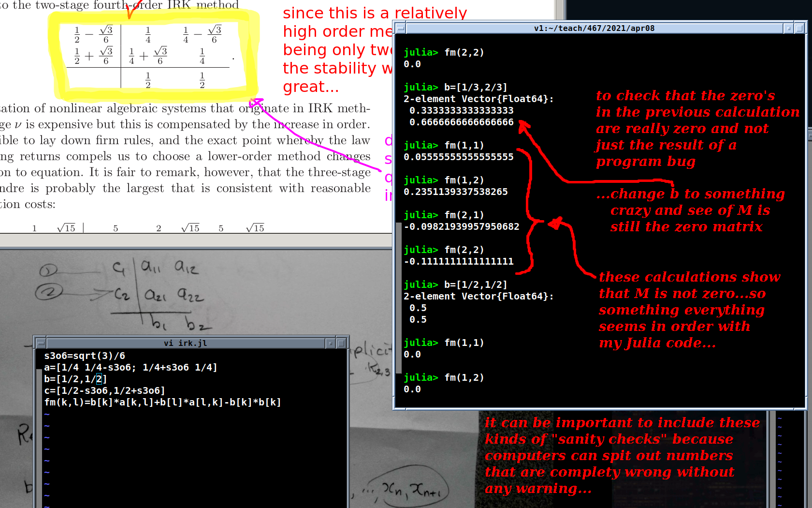Screen dimensions: 812x508
Task: Click the julia> b=[1/3,2/3] command
Action: 476,88
